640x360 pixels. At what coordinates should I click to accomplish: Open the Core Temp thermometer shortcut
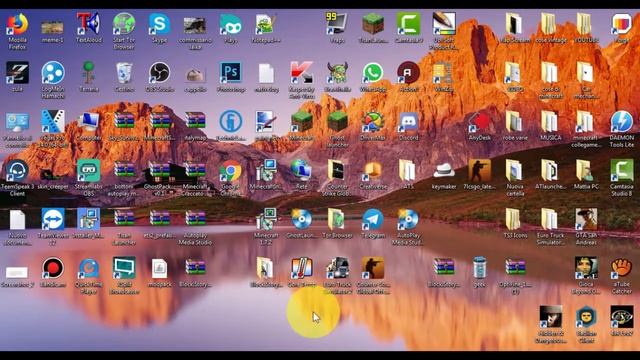[x=301, y=268]
